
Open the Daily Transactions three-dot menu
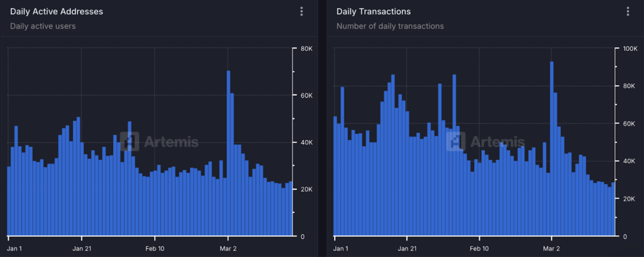click(628, 12)
